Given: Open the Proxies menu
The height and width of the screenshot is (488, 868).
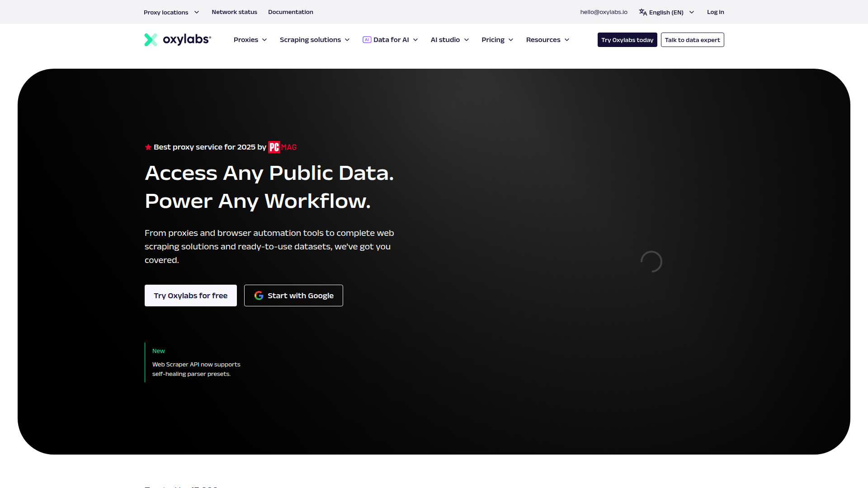Looking at the screenshot, I should [x=250, y=40].
